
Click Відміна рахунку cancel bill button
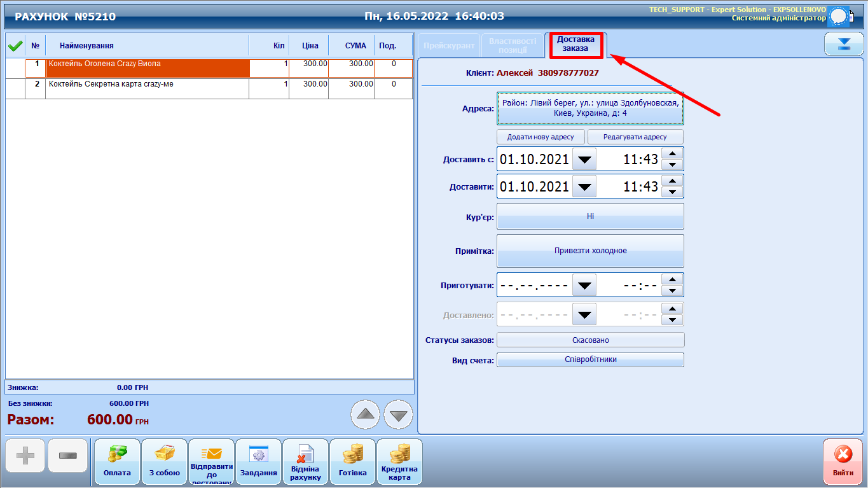click(x=305, y=461)
